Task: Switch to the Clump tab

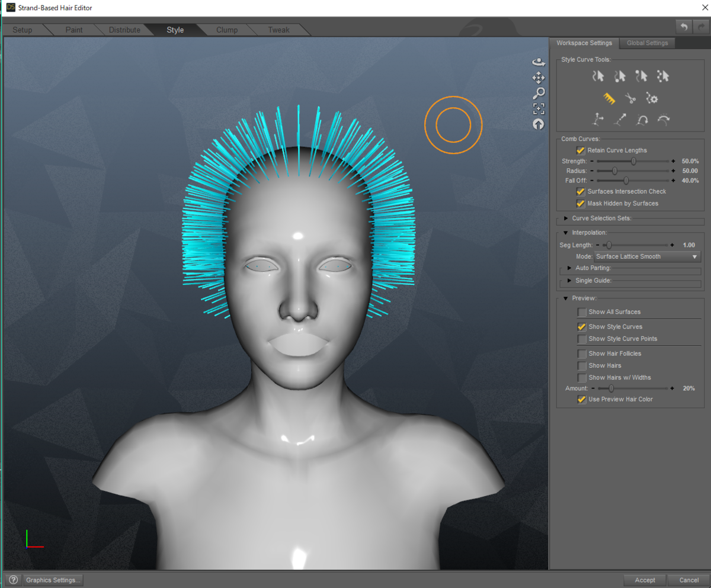Action: pyautogui.click(x=227, y=29)
